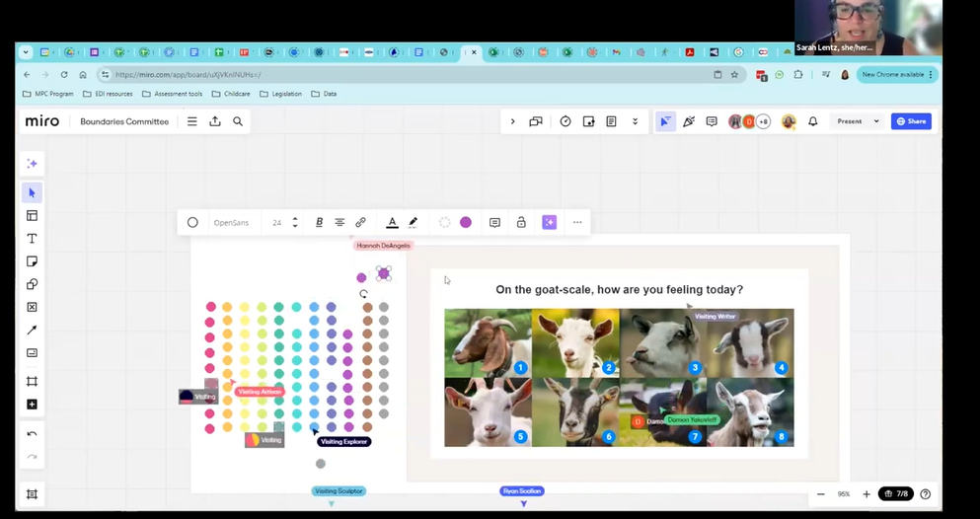The image size is (980, 519).
Task: Click the blue Share button
Action: click(x=911, y=121)
